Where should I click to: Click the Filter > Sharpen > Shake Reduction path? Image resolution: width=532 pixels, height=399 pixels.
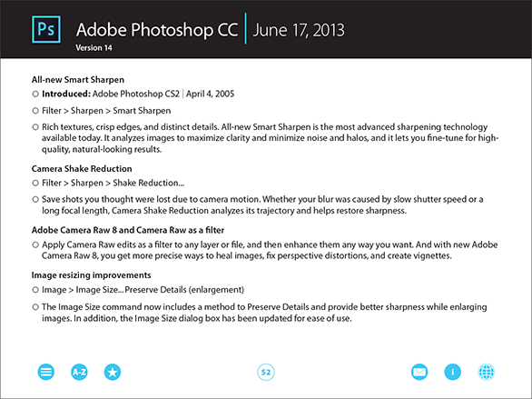click(113, 183)
